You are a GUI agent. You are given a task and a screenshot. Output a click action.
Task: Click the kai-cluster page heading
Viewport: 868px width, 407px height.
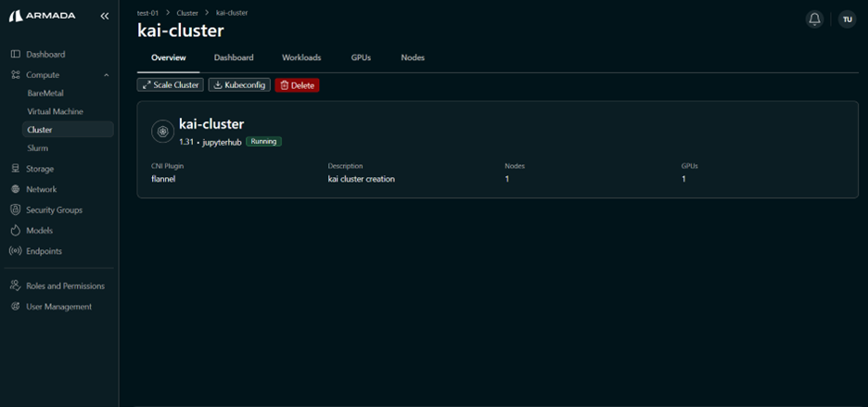click(181, 31)
